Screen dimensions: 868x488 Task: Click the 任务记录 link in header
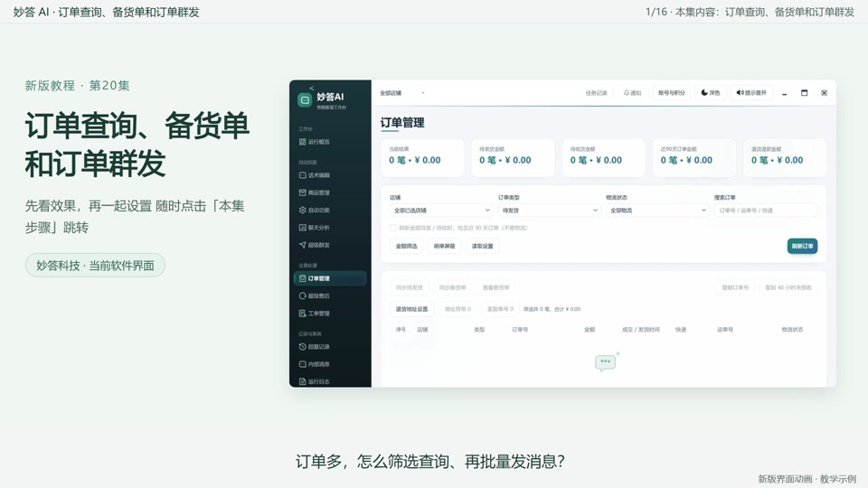point(596,93)
